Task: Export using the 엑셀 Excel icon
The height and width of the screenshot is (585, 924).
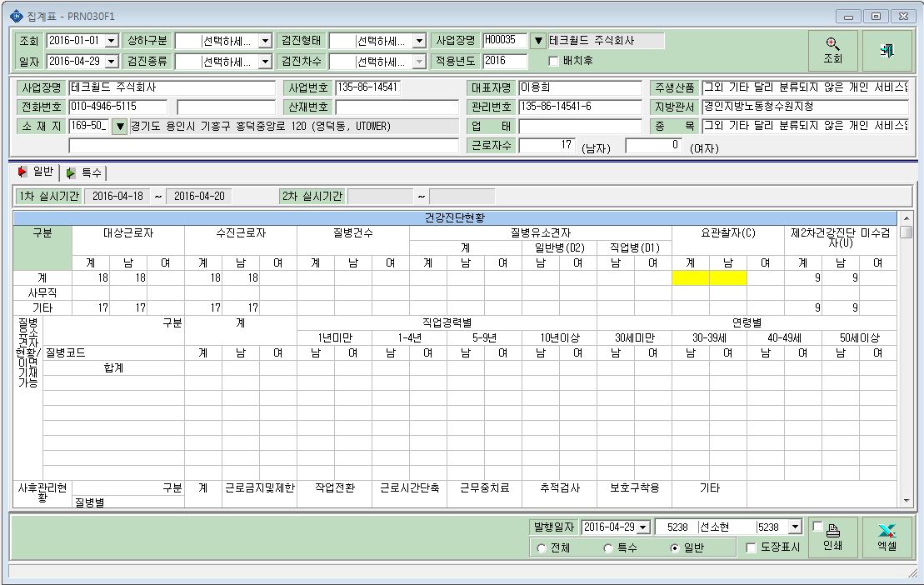Action: [887, 531]
